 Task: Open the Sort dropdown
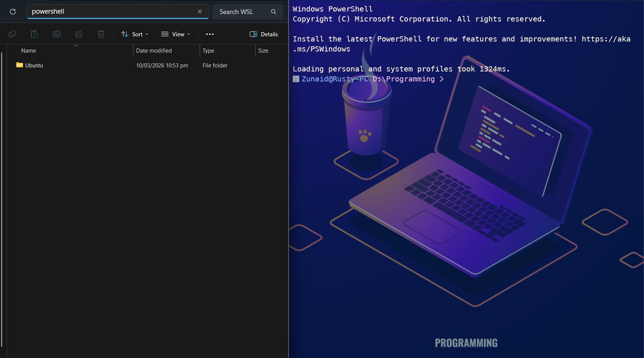tap(135, 34)
